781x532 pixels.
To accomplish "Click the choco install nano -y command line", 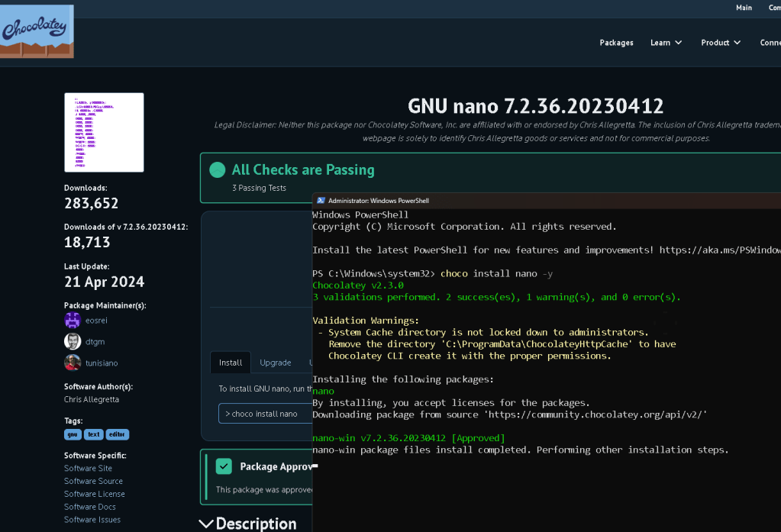I will (496, 274).
